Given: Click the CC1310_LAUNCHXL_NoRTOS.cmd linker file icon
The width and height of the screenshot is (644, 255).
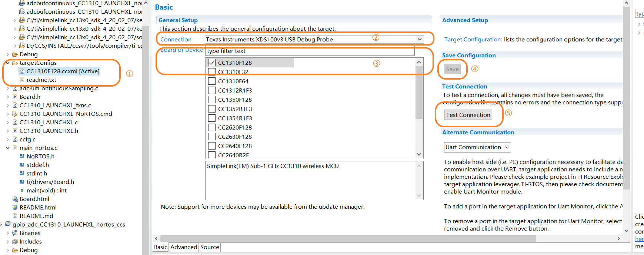Looking at the screenshot, I should [x=15, y=114].
